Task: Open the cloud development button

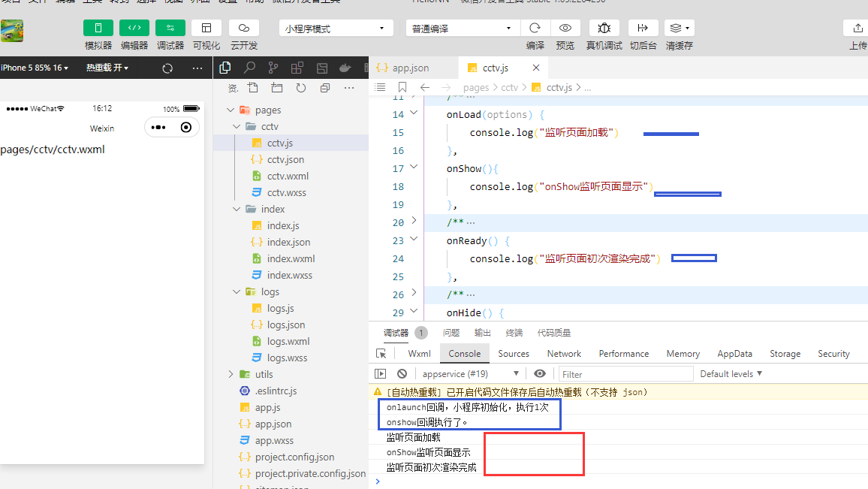Action: point(243,29)
